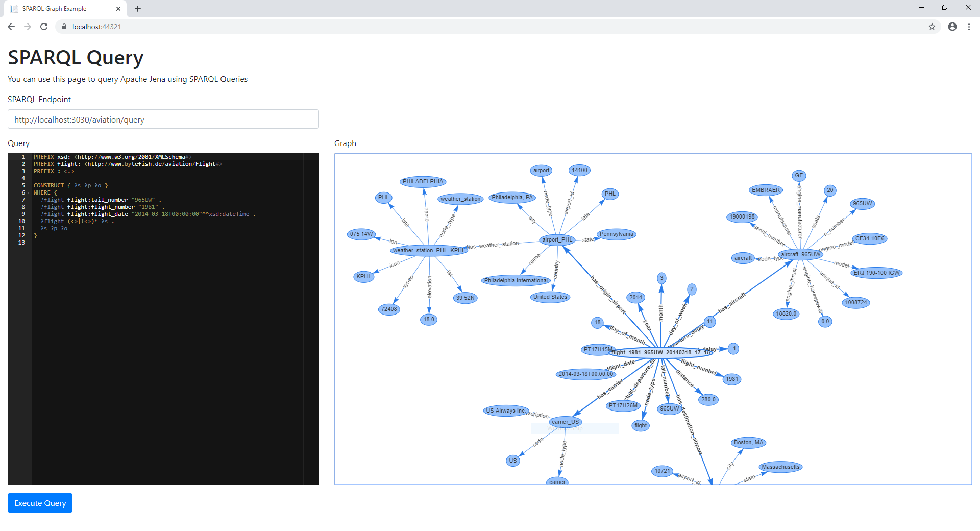The height and width of the screenshot is (531, 980).
Task: Select the United States node
Action: click(550, 297)
